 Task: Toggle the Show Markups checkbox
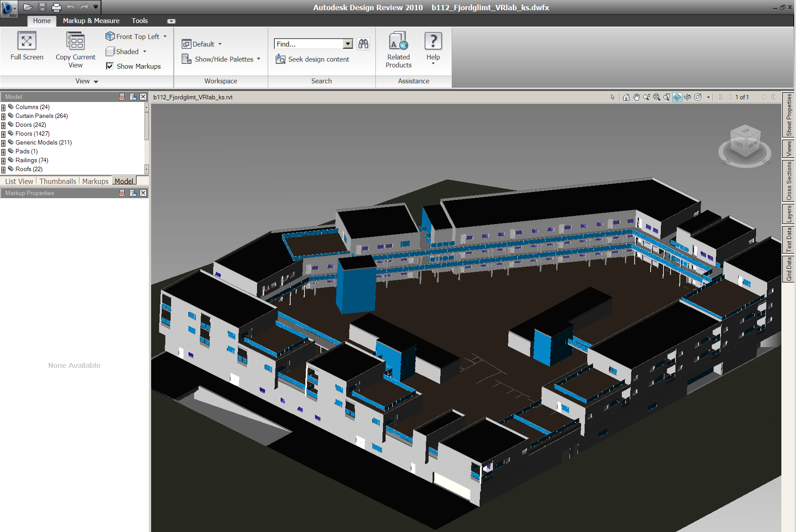pos(110,66)
